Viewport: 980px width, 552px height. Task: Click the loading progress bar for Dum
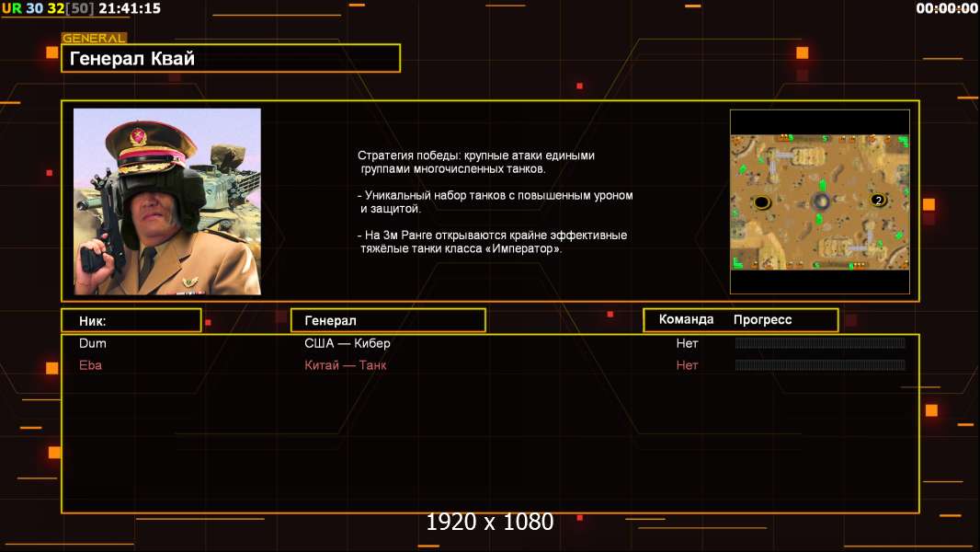[820, 342]
